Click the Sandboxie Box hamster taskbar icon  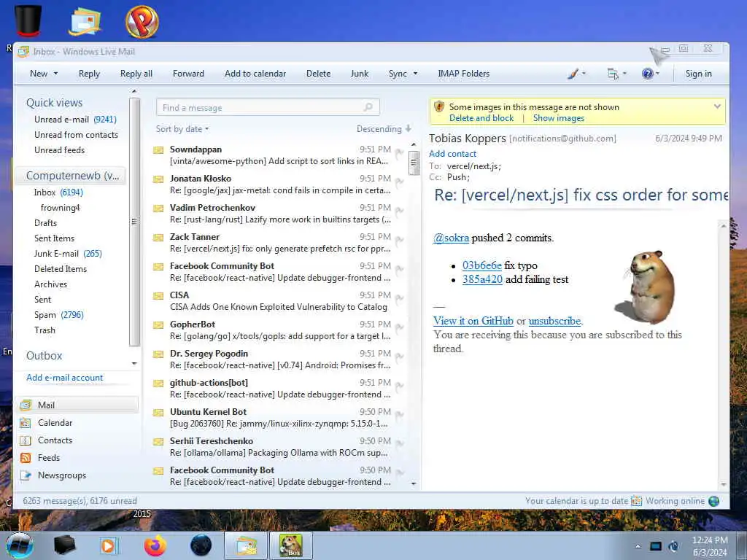[x=291, y=545]
